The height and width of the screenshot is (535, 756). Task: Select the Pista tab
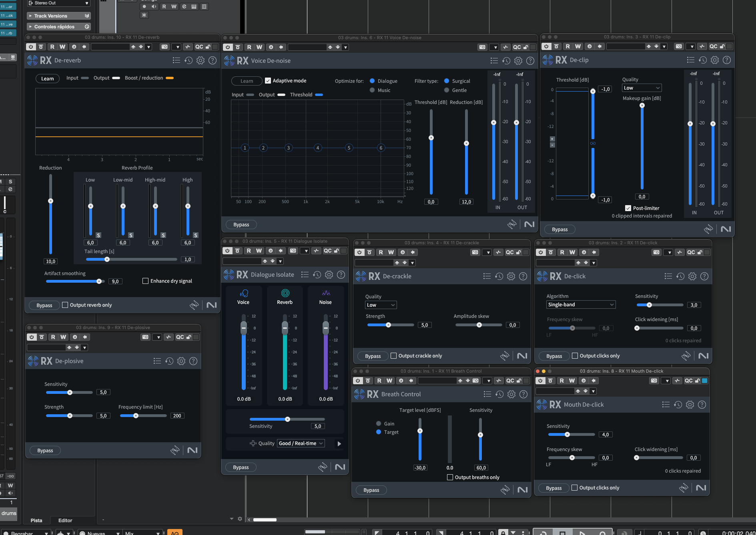pos(36,520)
